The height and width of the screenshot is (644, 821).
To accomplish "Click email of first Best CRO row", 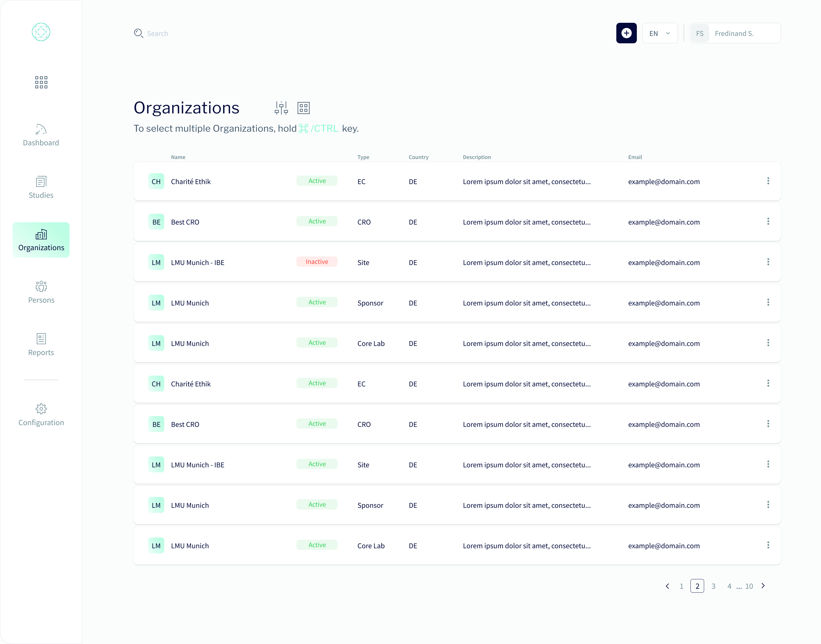I will 664,222.
